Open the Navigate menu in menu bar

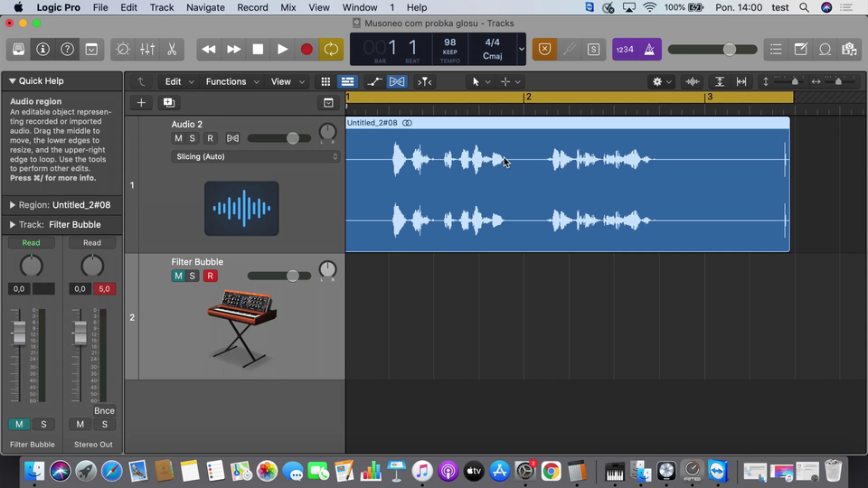tap(205, 7)
